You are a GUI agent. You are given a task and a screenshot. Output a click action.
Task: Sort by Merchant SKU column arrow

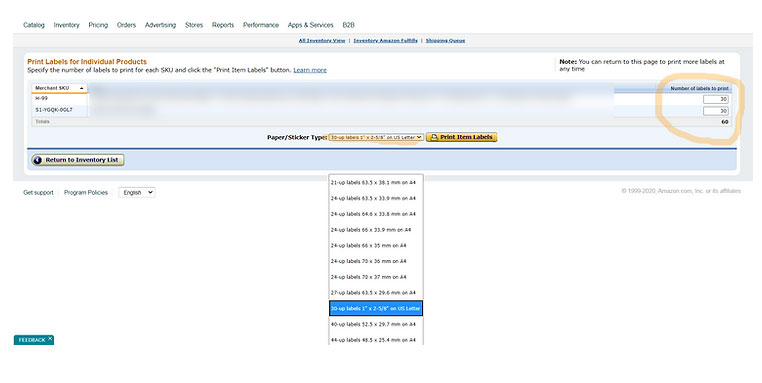pyautogui.click(x=81, y=88)
